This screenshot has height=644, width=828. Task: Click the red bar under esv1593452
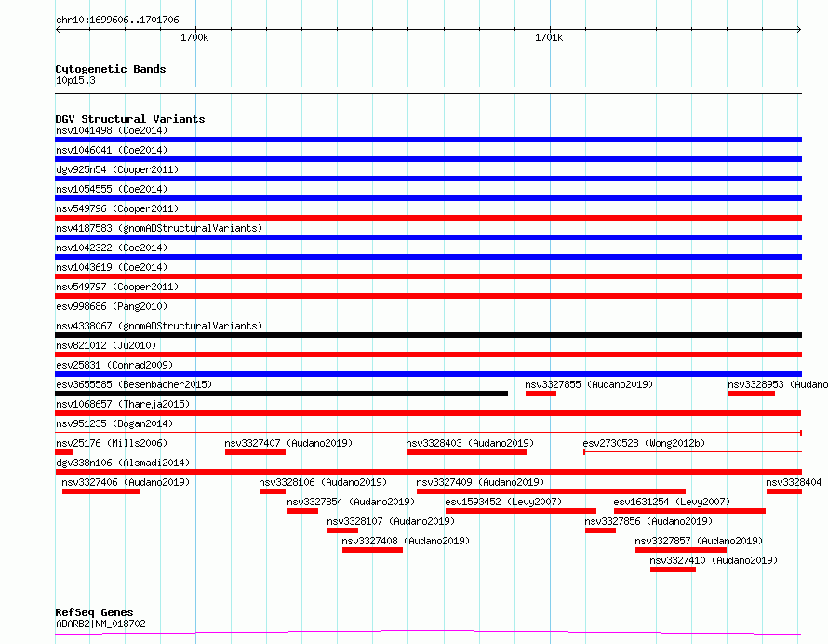[521, 511]
